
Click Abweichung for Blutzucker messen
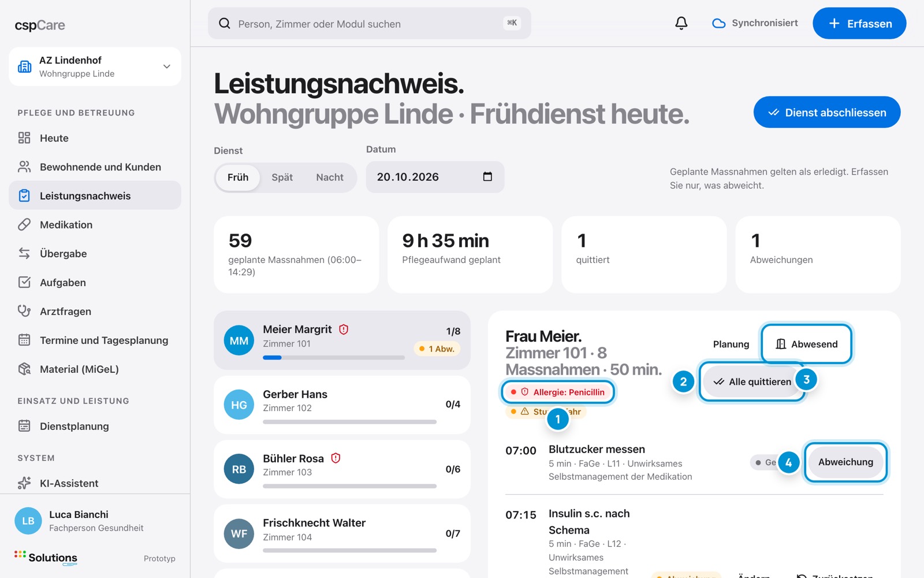845,462
